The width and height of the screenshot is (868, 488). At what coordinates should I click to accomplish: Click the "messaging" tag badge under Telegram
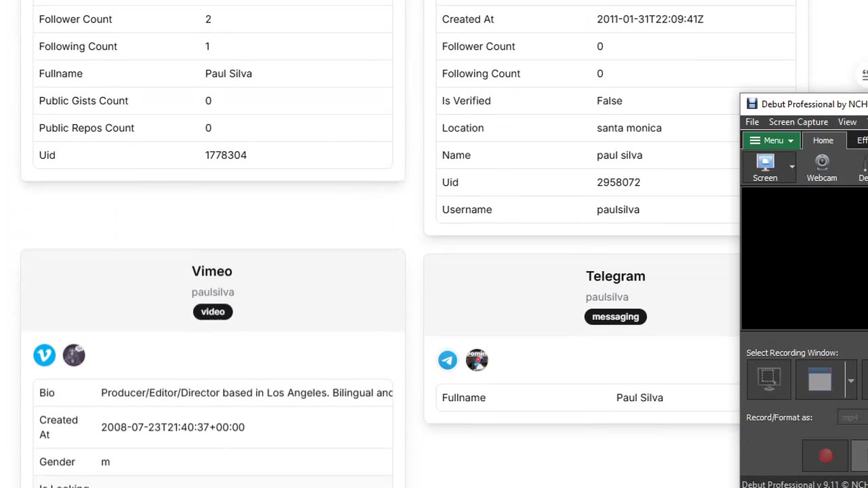pos(615,317)
